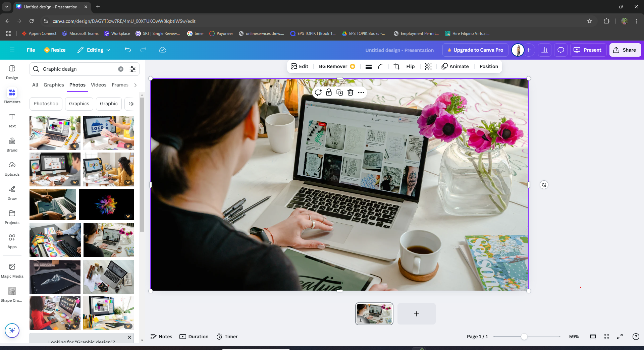Open analytics insights icon
This screenshot has width=644, height=350.
pyautogui.click(x=545, y=50)
